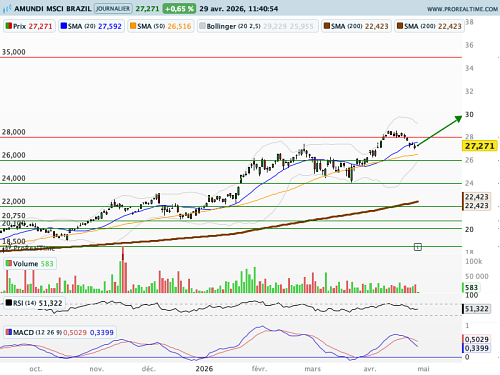The width and height of the screenshot is (500, 375).
Task: Click the 26,000 support level label
Action: click(x=14, y=155)
